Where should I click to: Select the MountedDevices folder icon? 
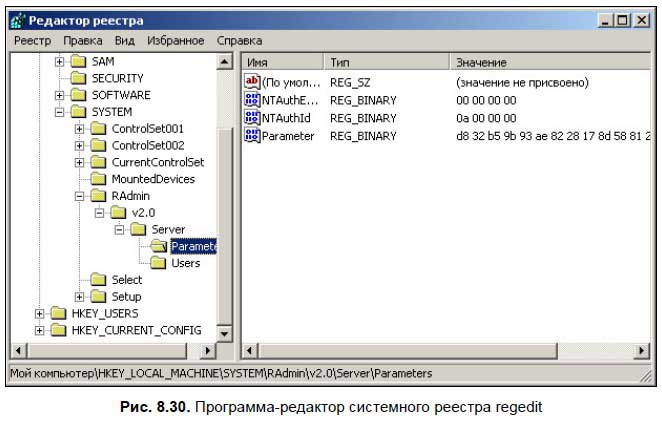99,179
